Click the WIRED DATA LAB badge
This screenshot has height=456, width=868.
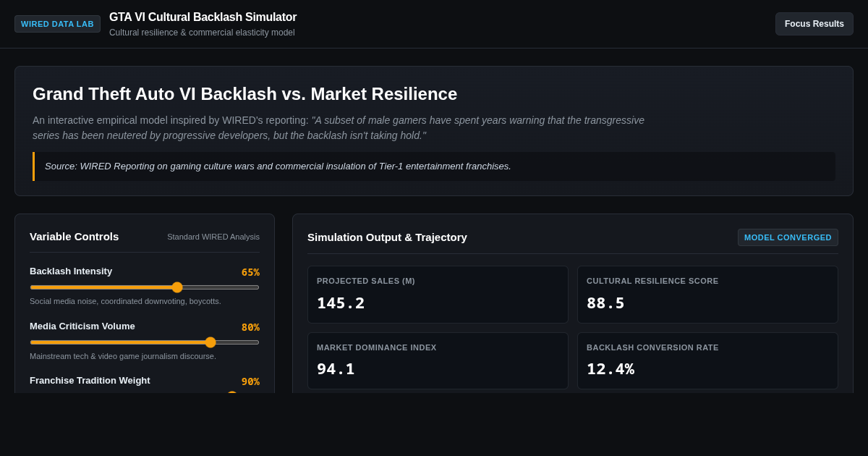57,24
